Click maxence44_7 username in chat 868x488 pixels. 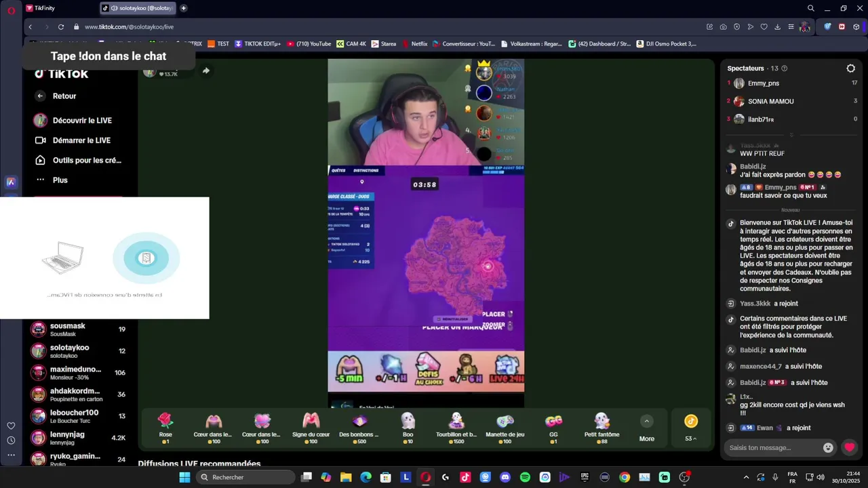760,367
